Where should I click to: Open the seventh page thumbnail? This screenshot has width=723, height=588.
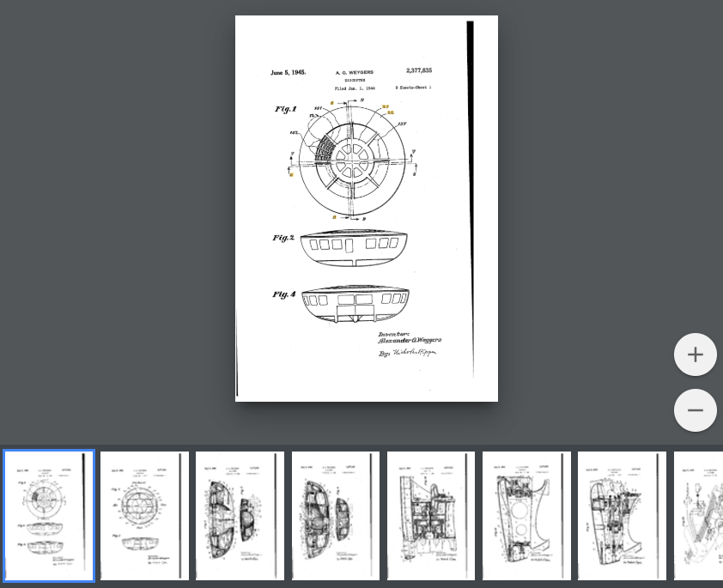click(622, 516)
